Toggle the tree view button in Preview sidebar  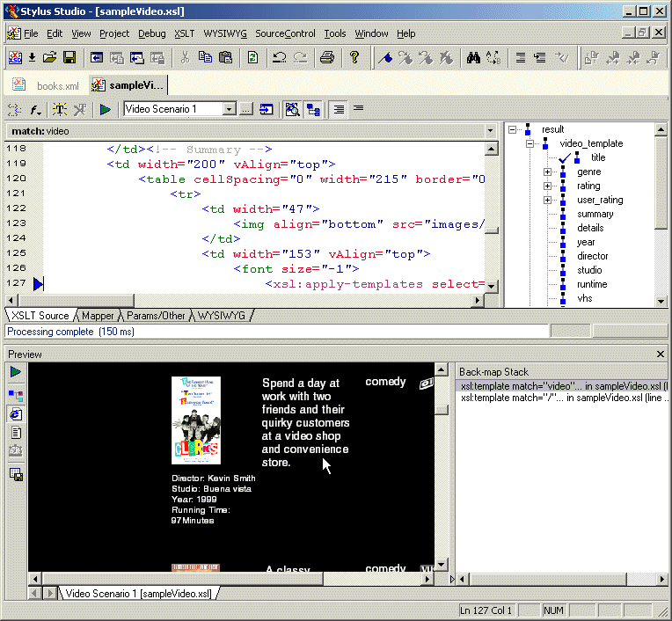point(16,395)
